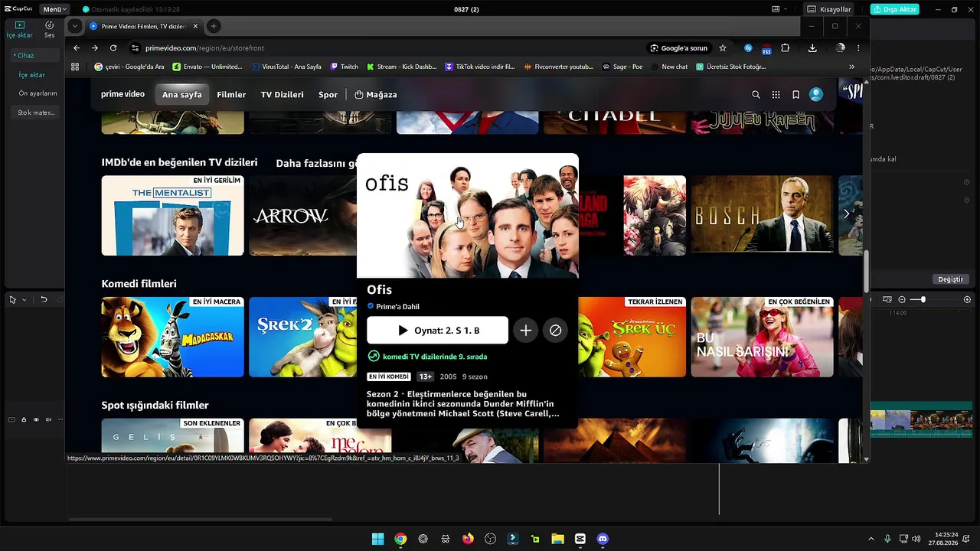
Task: Open Discord from the taskbar
Action: pos(603,539)
